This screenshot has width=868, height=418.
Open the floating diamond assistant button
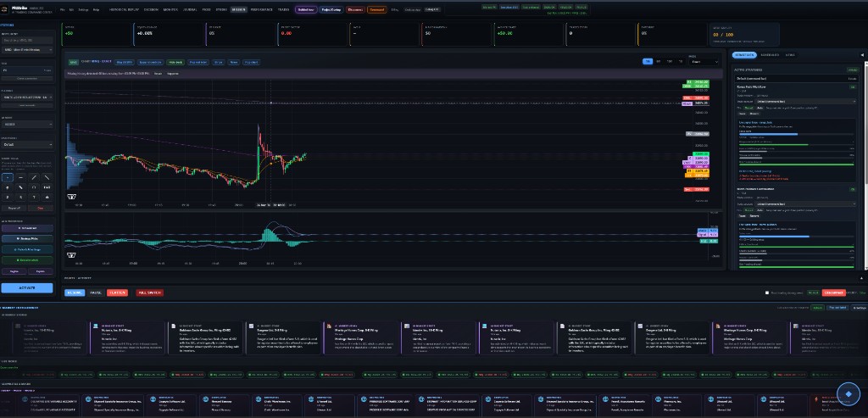point(848,393)
